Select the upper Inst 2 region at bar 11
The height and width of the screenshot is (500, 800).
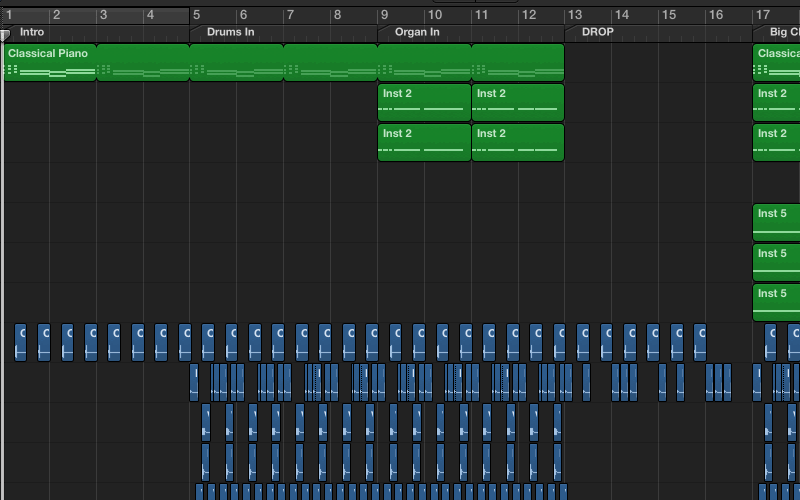coord(518,103)
